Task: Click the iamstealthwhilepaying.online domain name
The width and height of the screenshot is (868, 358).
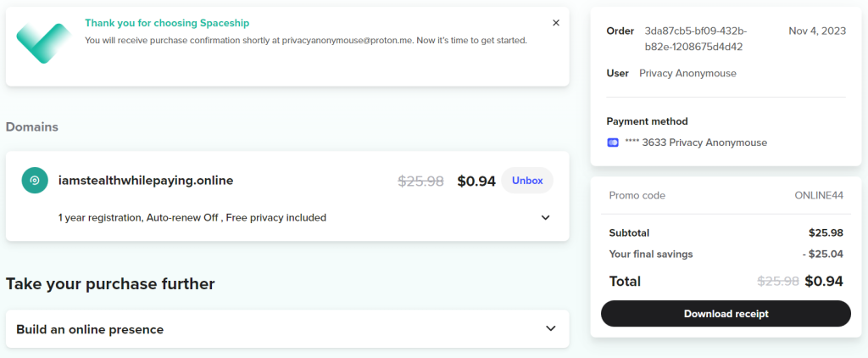Action: 146,181
